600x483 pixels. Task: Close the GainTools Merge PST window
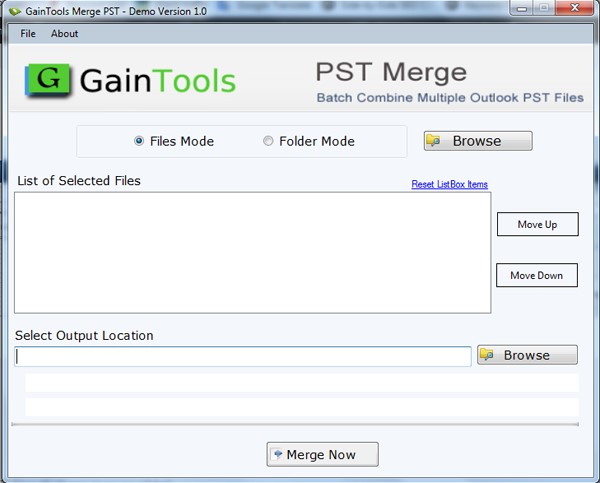(574, 8)
